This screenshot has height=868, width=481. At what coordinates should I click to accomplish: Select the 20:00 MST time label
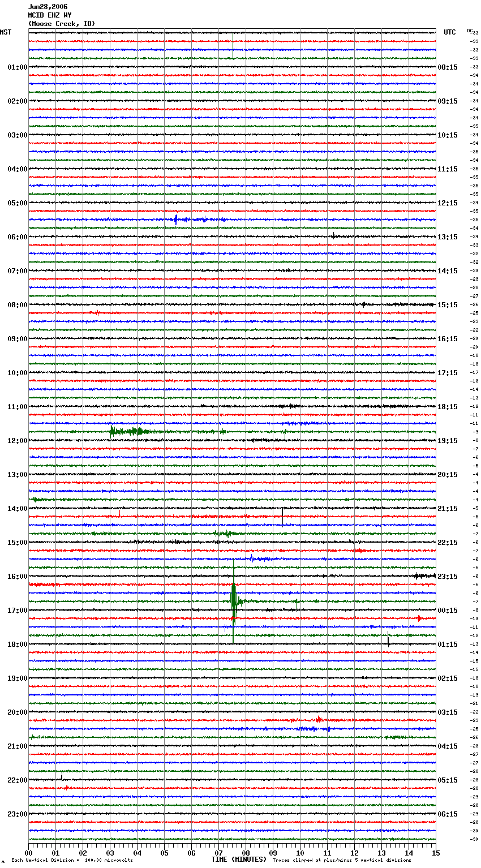pos(18,712)
